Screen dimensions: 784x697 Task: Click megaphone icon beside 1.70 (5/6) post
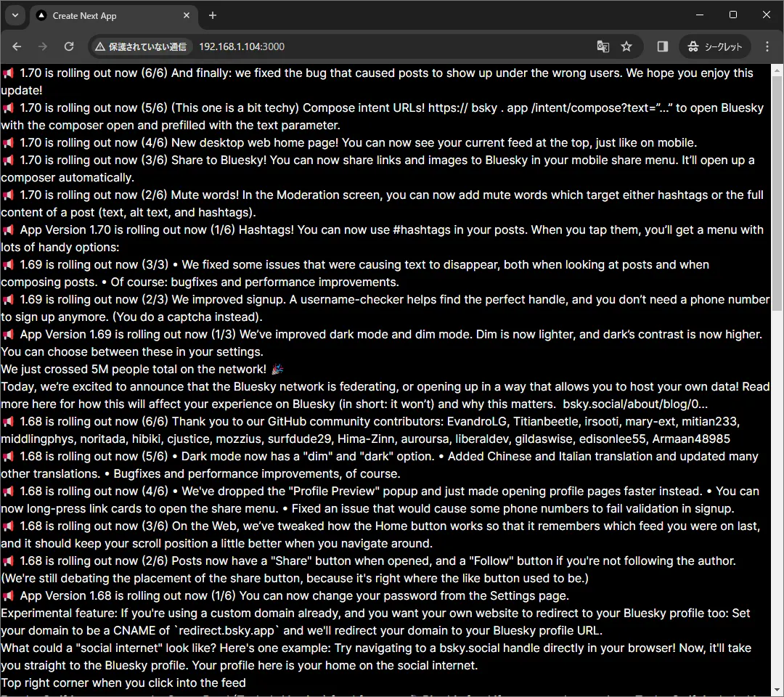8,108
